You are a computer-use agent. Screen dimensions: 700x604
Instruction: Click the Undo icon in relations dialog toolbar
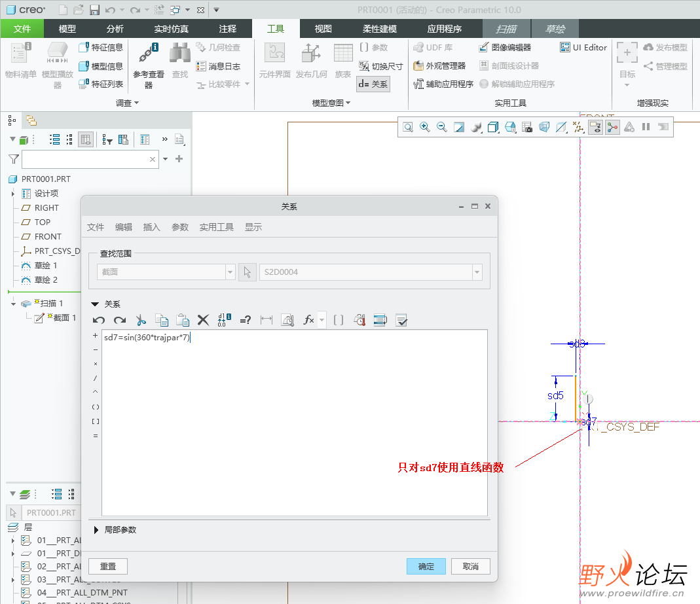(99, 320)
